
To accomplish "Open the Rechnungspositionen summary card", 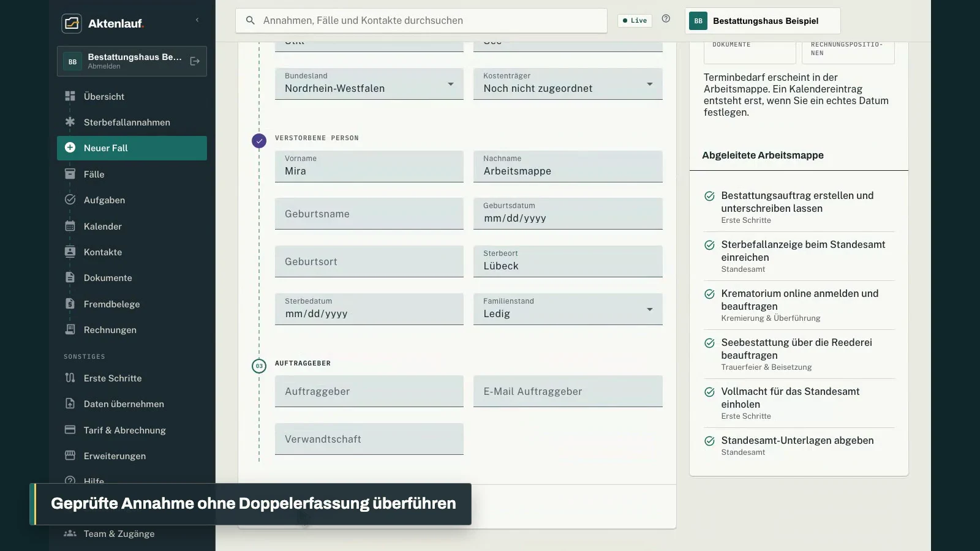I will pos(848,52).
